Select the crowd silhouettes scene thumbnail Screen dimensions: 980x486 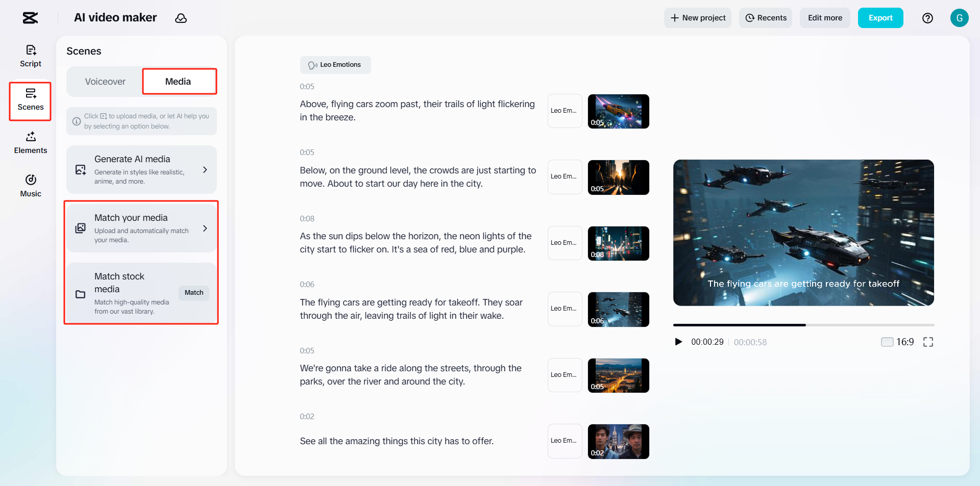(x=619, y=177)
